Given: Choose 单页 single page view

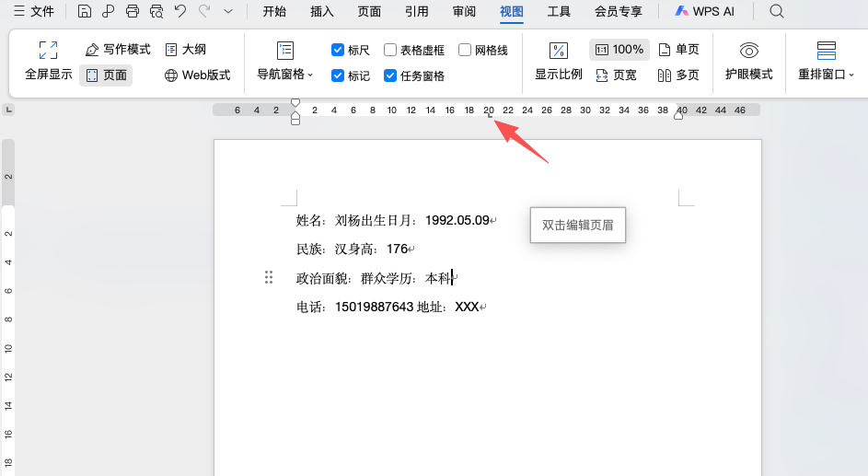Looking at the screenshot, I should (678, 50).
